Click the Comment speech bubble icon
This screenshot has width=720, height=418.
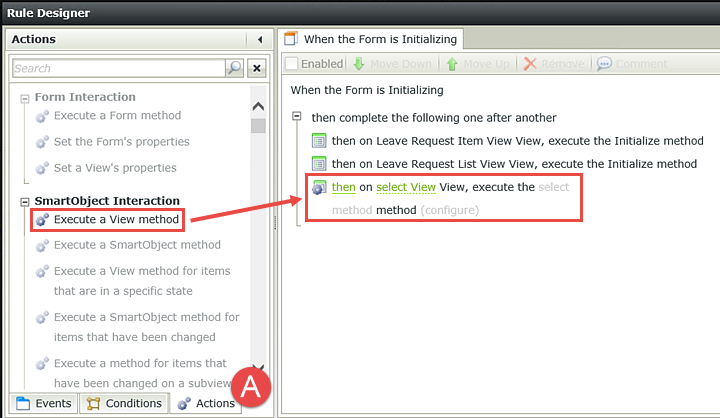pos(604,63)
